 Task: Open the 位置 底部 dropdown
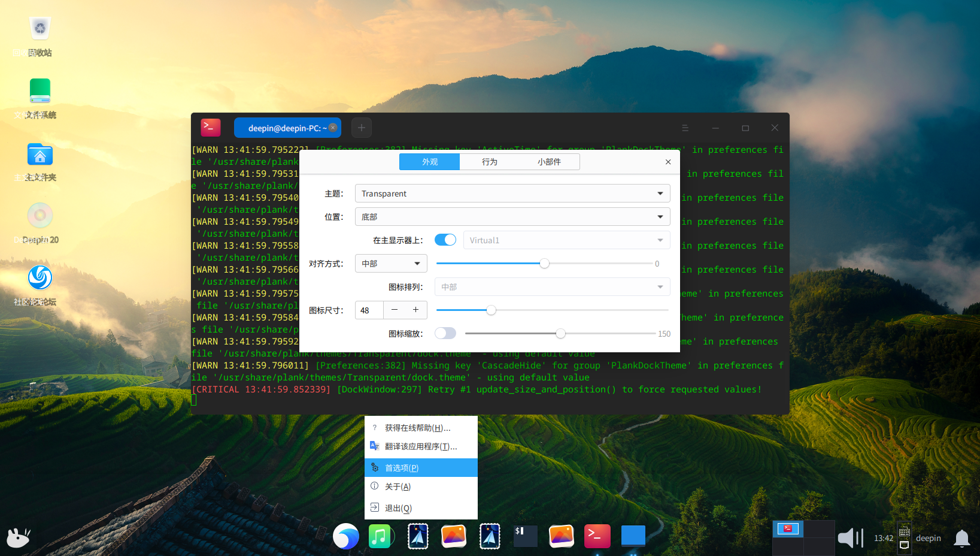pos(512,217)
